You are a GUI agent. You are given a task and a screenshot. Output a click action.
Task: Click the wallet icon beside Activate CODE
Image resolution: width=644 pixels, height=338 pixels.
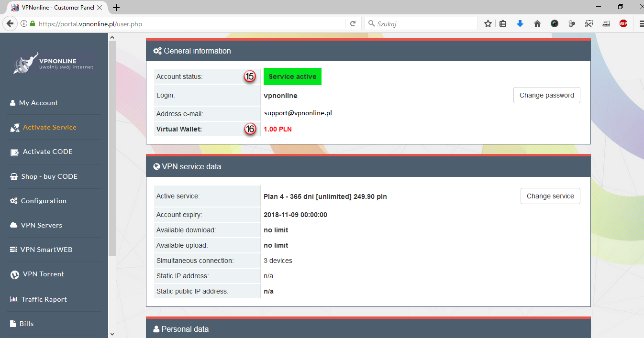[14, 152]
